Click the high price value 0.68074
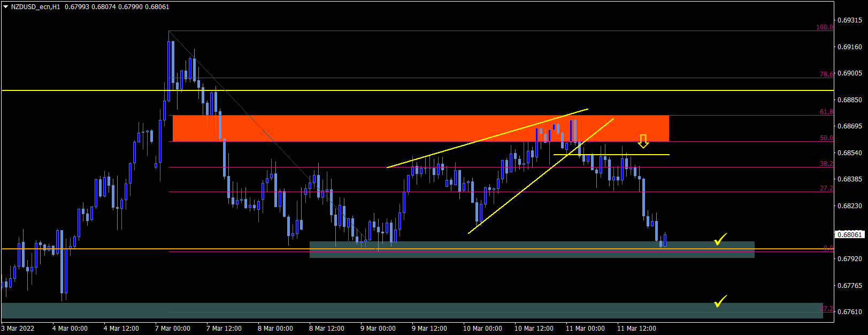 click(x=103, y=7)
